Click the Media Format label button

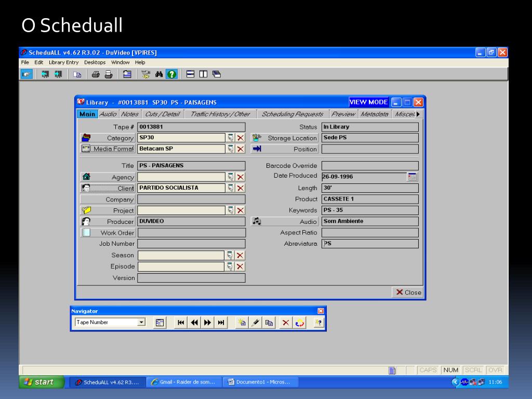tap(108, 149)
